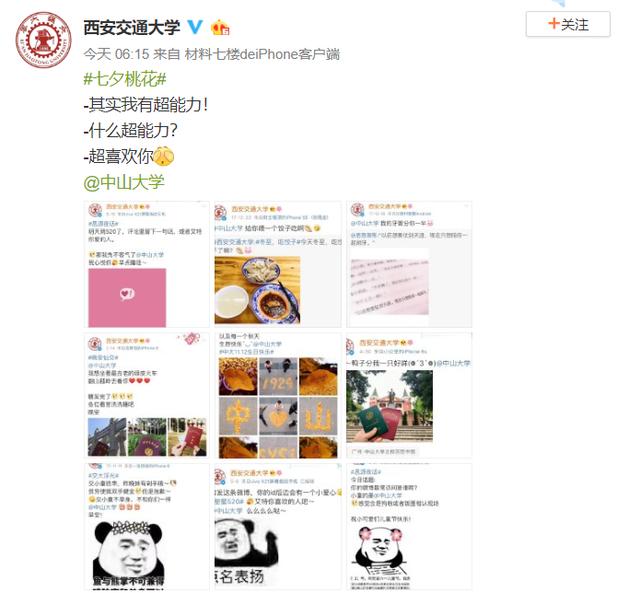This screenshot has width=640, height=593.
Task: Open thumbnail showing dumplings and bowls
Action: tap(278, 264)
